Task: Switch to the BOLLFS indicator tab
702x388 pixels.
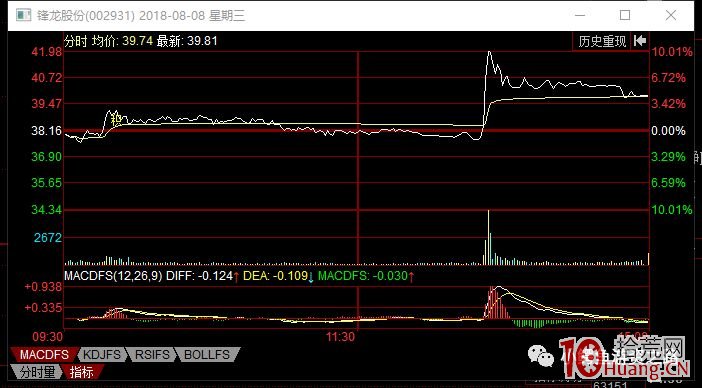Action: [x=207, y=355]
